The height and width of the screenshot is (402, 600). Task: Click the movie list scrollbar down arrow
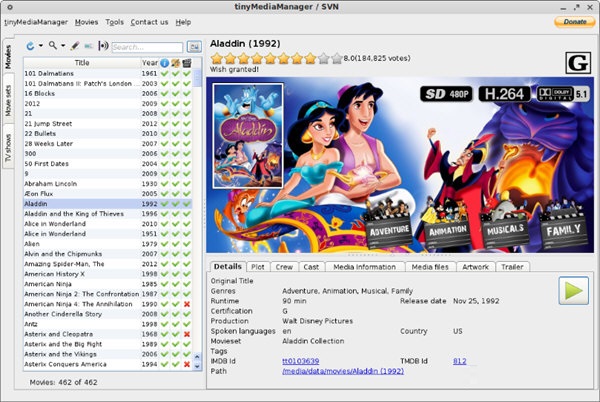point(197,366)
